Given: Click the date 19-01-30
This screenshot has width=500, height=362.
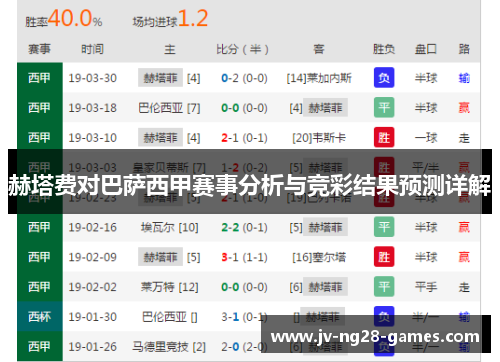Looking at the screenshot, I should point(93,317).
